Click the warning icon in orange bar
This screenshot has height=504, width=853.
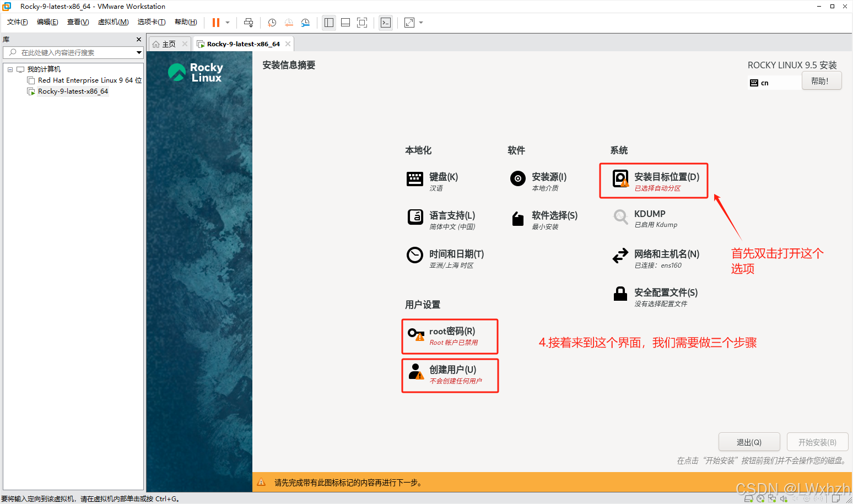(x=262, y=483)
